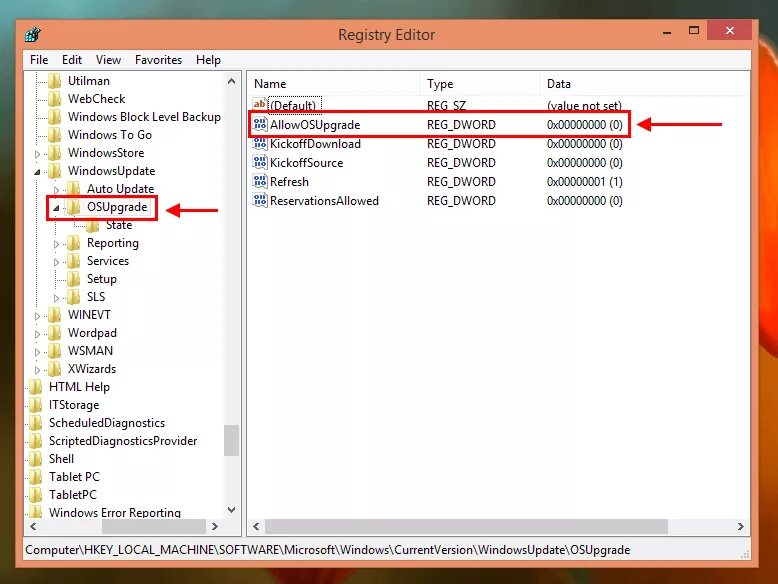Expand the Wordpad tree node
The height and width of the screenshot is (584, 778).
37,334
